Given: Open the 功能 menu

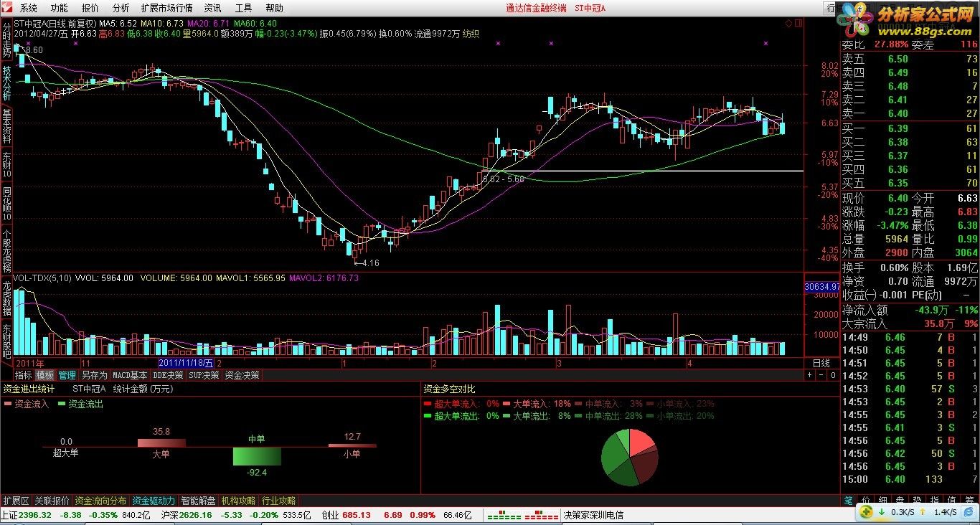Looking at the screenshot, I should (x=59, y=8).
